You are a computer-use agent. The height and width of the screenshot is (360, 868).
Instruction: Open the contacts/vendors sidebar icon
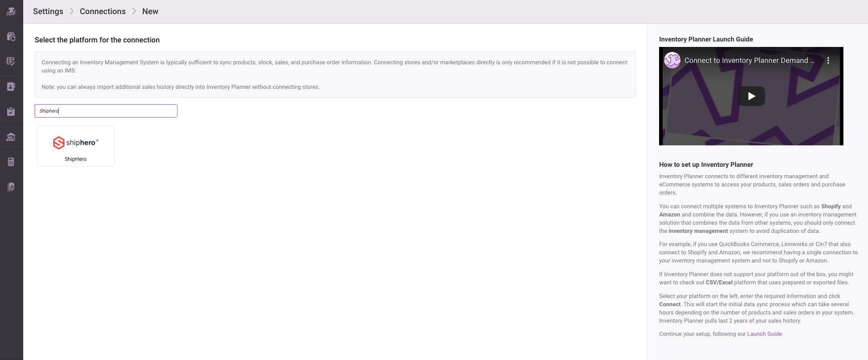click(x=11, y=87)
